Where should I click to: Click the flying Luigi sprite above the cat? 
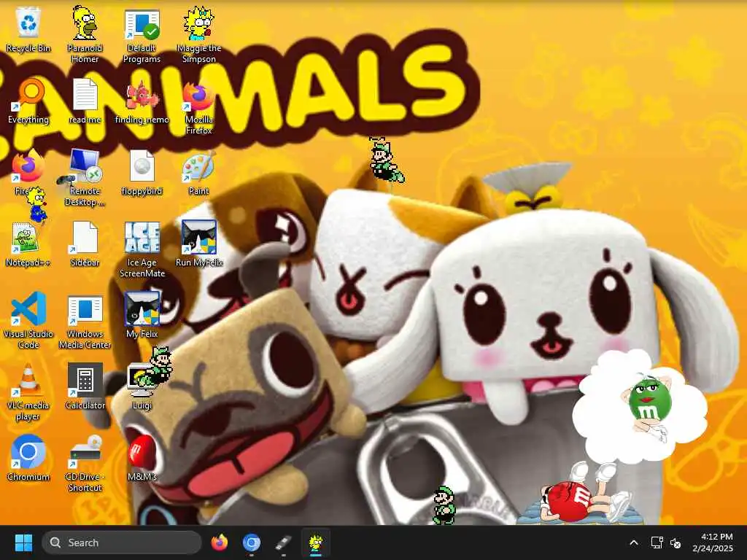coord(386,160)
